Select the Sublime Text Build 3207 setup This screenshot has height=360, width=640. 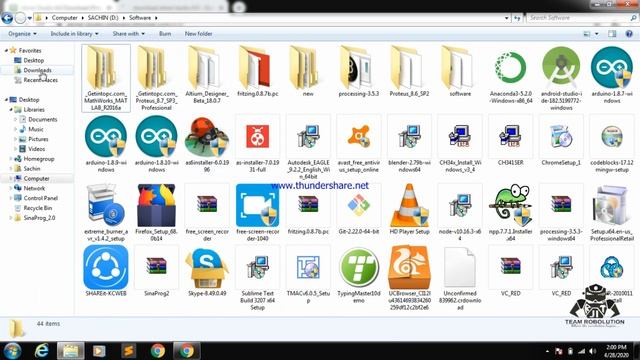tap(258, 278)
